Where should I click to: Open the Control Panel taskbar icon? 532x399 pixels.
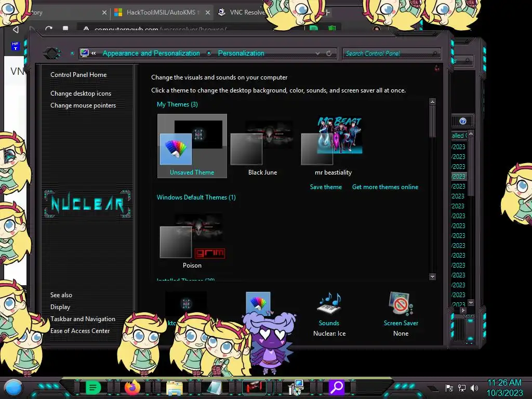tap(296, 388)
